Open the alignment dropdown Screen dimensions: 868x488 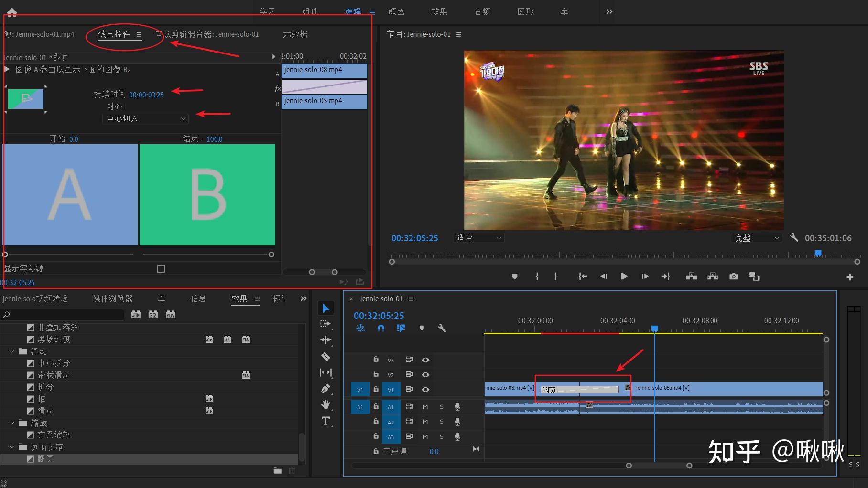coord(145,118)
